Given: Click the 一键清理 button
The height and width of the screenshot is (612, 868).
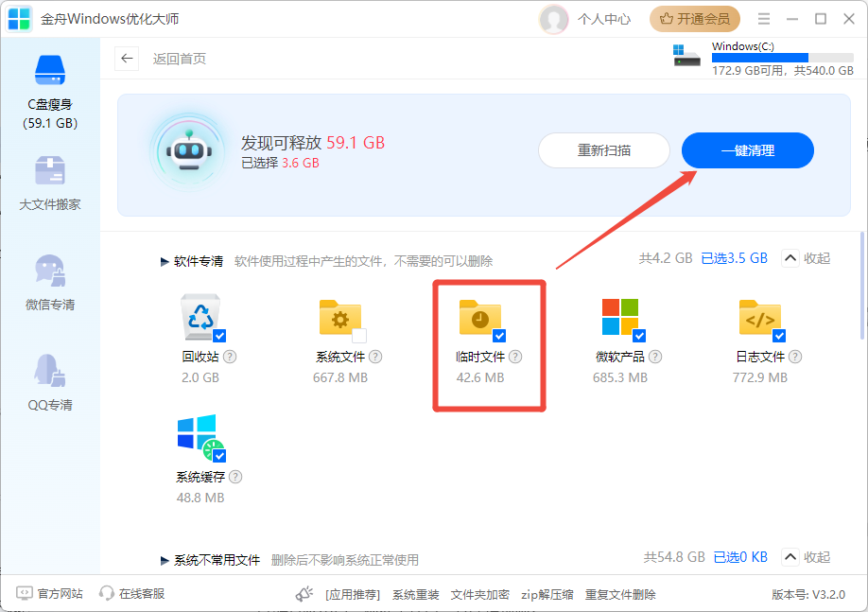Looking at the screenshot, I should pos(747,150).
